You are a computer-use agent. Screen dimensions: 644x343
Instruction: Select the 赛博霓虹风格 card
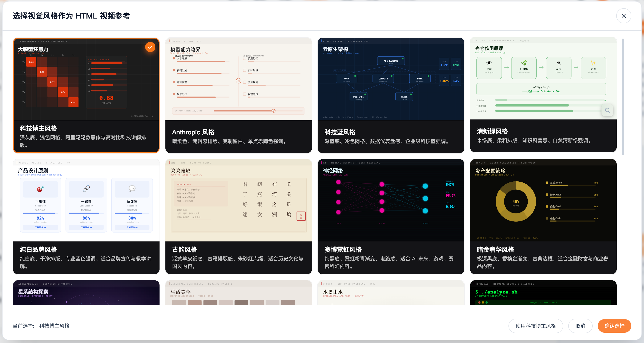point(391,216)
